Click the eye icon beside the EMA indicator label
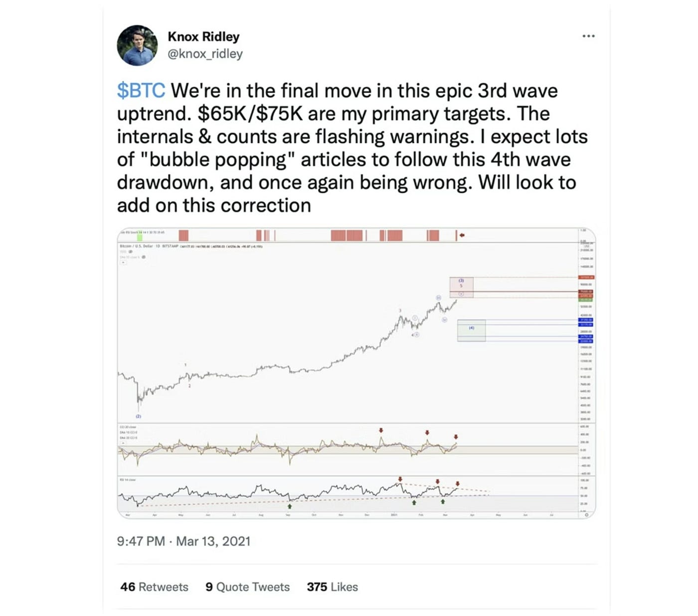The width and height of the screenshot is (698, 616). 143,257
